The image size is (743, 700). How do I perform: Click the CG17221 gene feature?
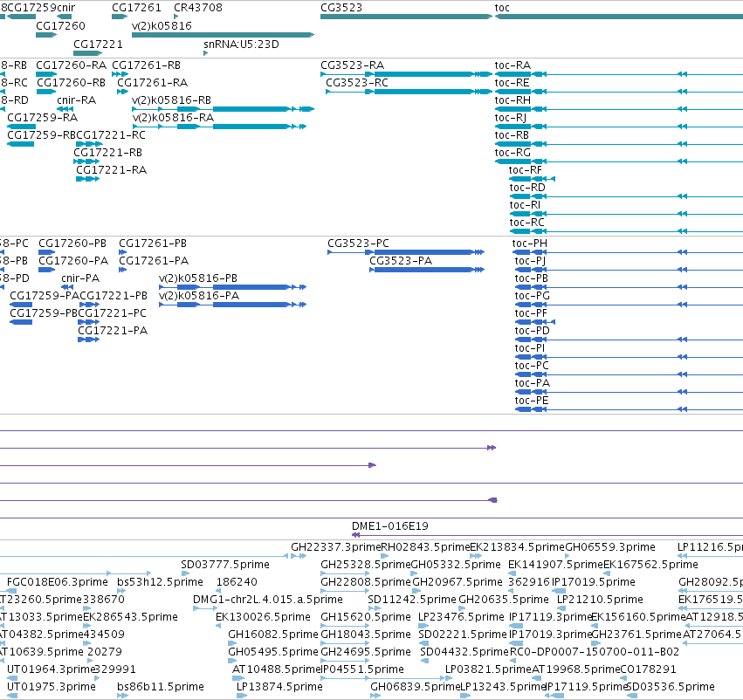(87, 53)
